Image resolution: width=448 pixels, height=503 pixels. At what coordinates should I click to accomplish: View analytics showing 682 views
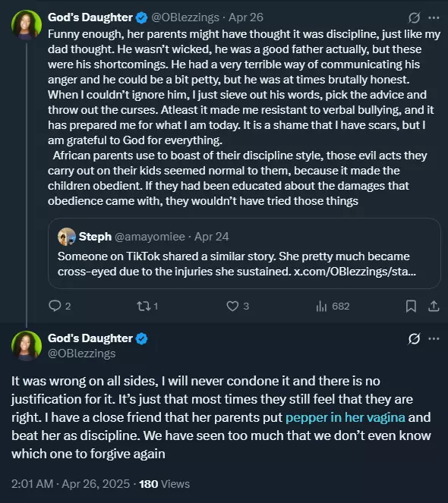pyautogui.click(x=333, y=306)
